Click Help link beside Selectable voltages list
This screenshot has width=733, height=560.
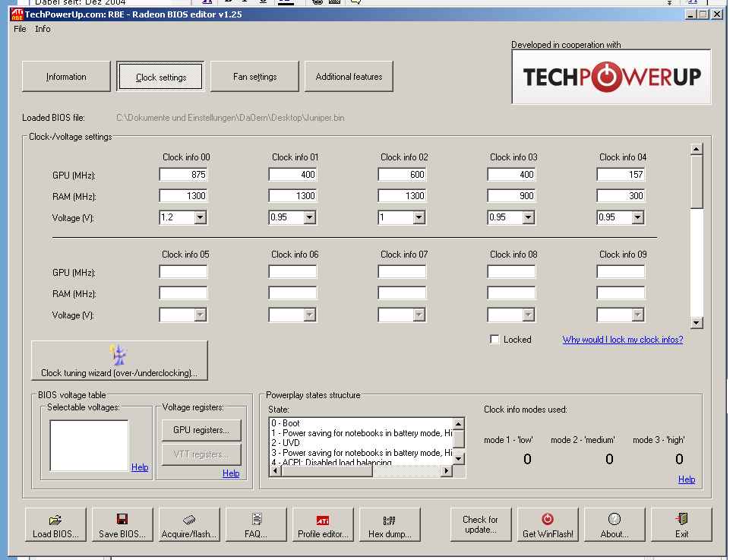click(x=140, y=467)
